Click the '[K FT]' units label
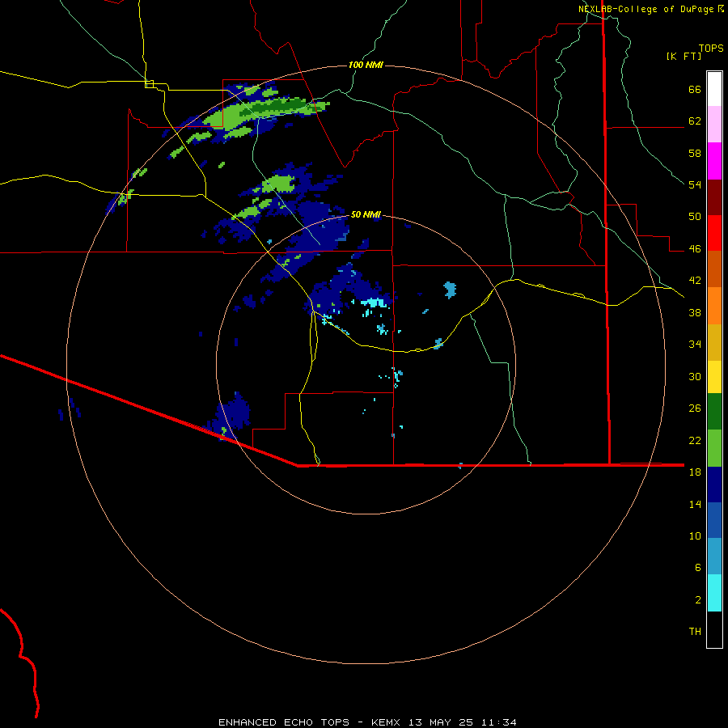 [684, 56]
